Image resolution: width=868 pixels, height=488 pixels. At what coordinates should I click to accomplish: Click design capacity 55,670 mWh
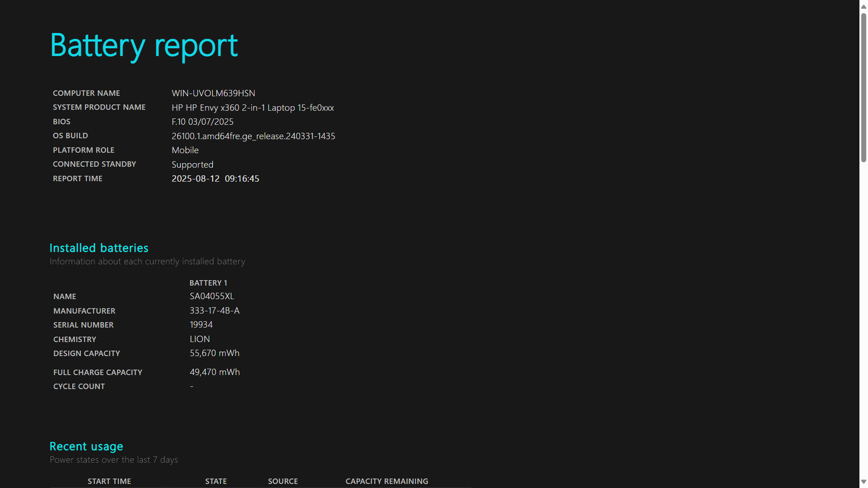tap(214, 353)
